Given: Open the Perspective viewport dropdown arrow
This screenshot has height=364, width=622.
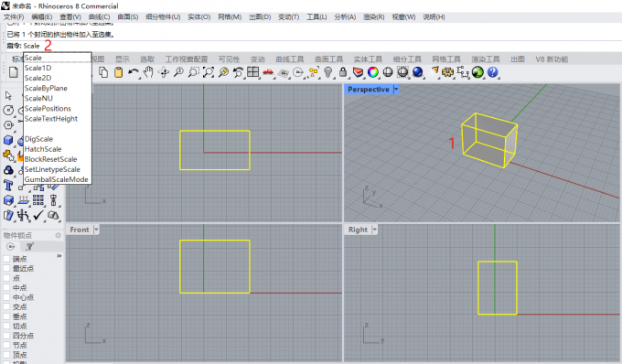Looking at the screenshot, I should tap(396, 90).
